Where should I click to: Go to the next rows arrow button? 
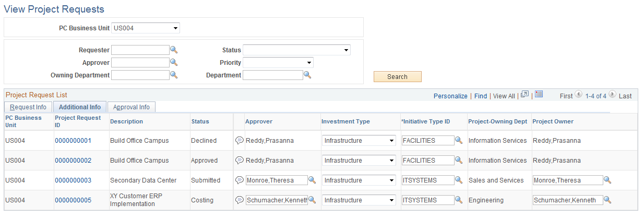pos(612,95)
